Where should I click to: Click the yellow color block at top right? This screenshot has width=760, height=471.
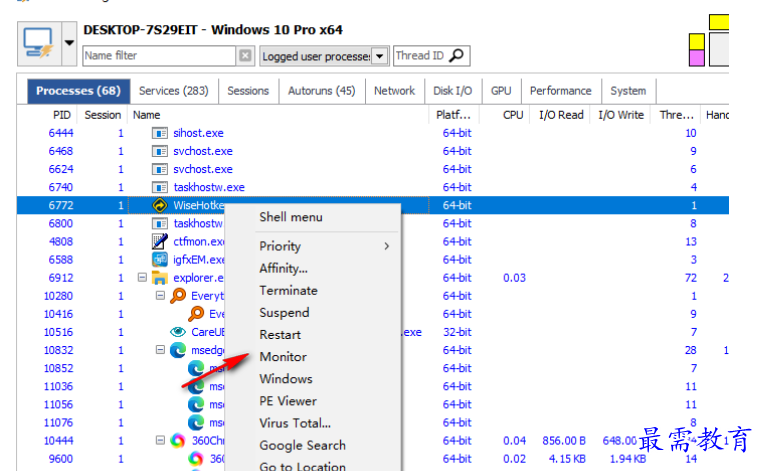tap(719, 22)
